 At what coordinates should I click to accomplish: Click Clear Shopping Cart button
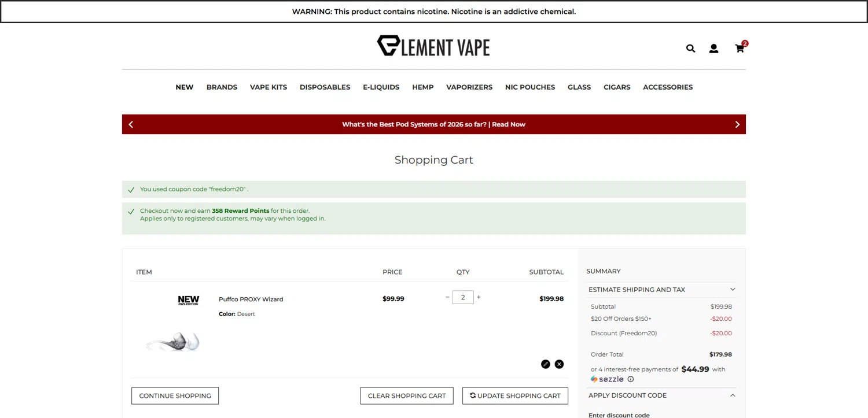[407, 396]
